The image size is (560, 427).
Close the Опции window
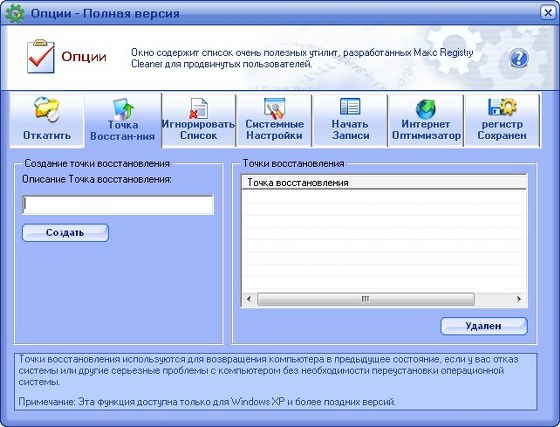[548, 13]
